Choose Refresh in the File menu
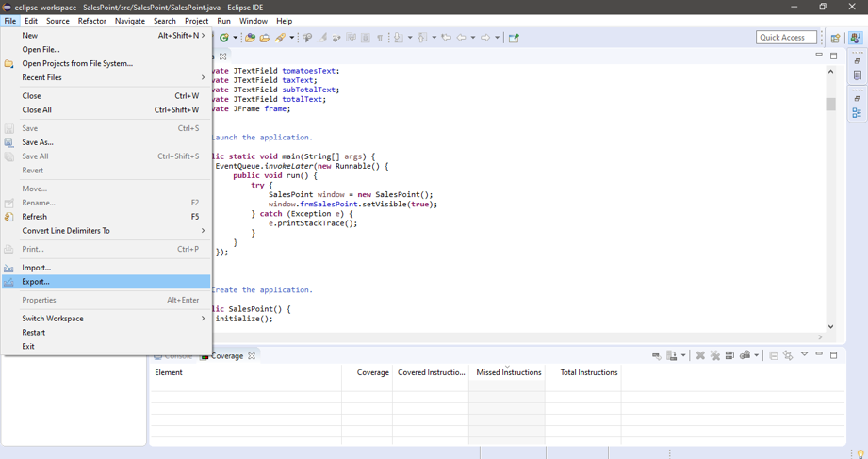Screen dimensions: 868x459 coord(106,217)
